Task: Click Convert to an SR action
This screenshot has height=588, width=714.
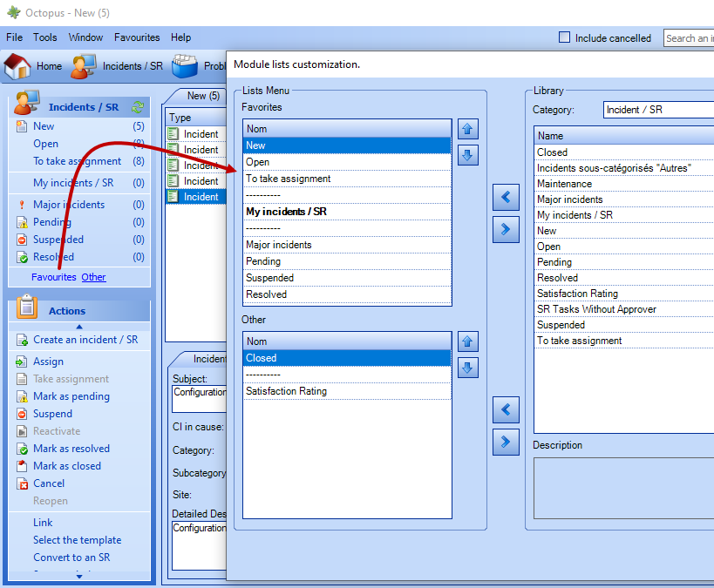Action: click(x=71, y=558)
